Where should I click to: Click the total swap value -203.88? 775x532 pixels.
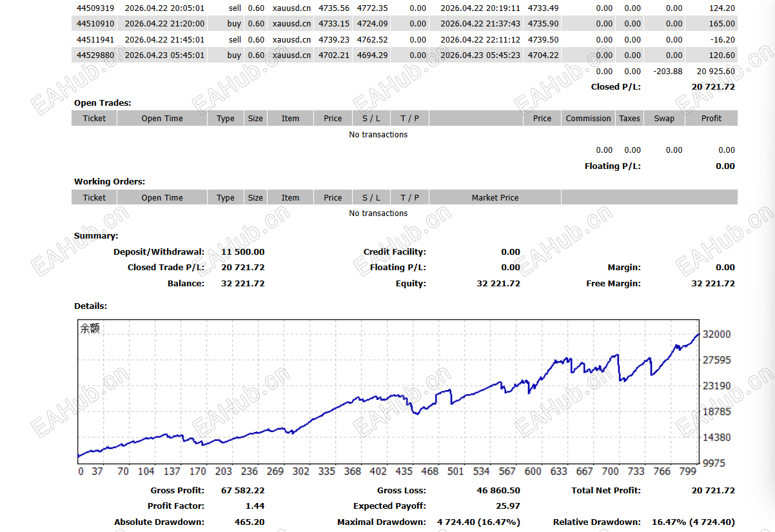click(x=668, y=71)
